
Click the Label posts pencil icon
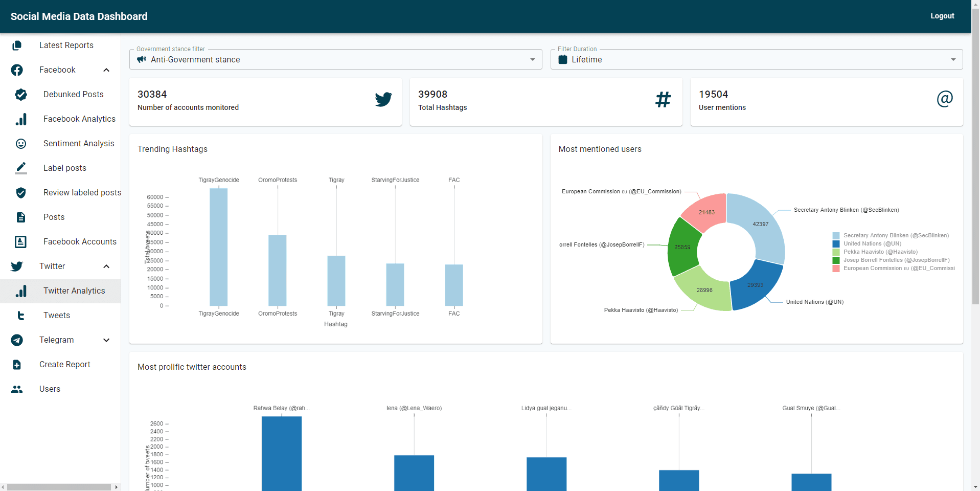point(21,168)
